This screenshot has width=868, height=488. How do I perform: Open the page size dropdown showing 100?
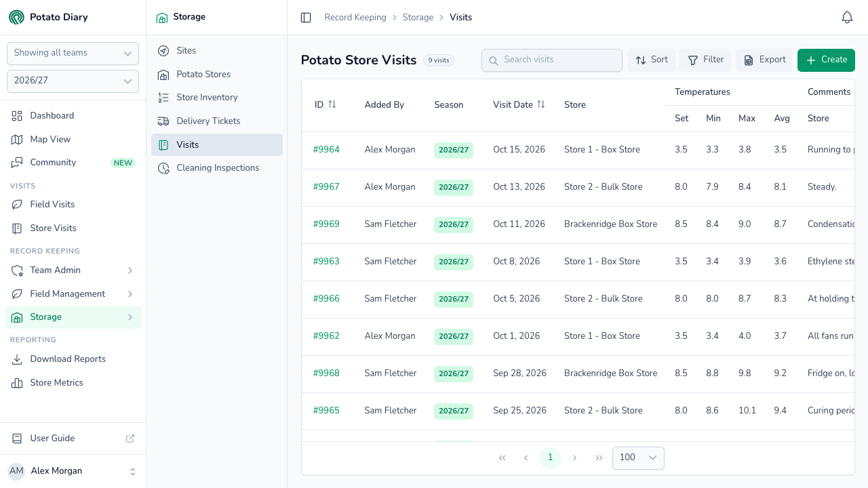tap(638, 457)
